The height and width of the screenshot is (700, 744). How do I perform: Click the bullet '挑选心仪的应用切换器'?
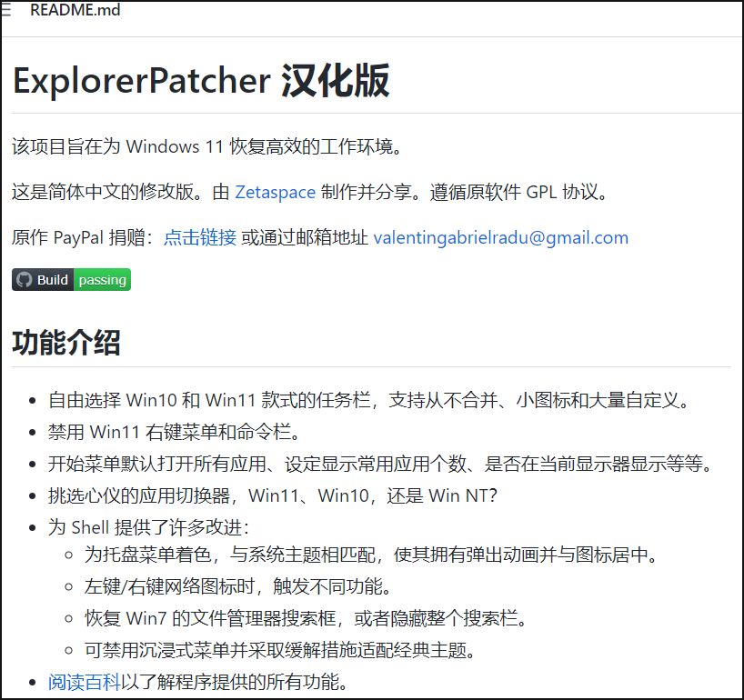(138, 495)
